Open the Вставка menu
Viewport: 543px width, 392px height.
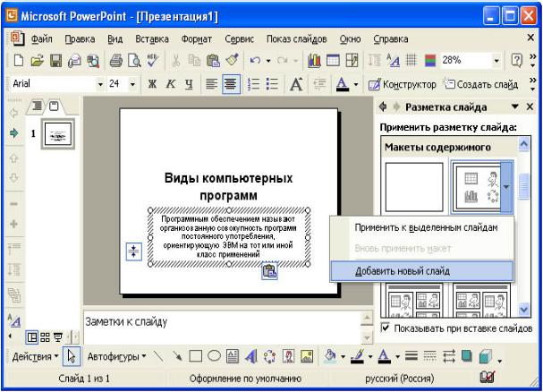tap(152, 39)
